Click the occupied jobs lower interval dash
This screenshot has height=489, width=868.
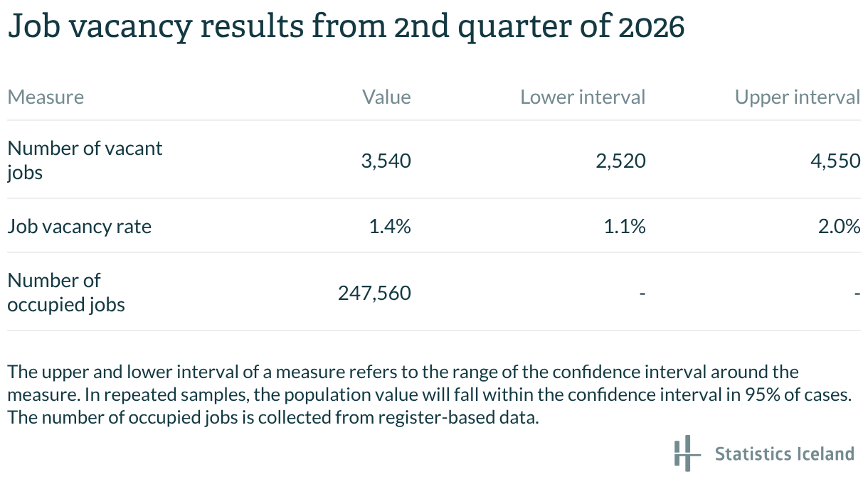point(642,293)
